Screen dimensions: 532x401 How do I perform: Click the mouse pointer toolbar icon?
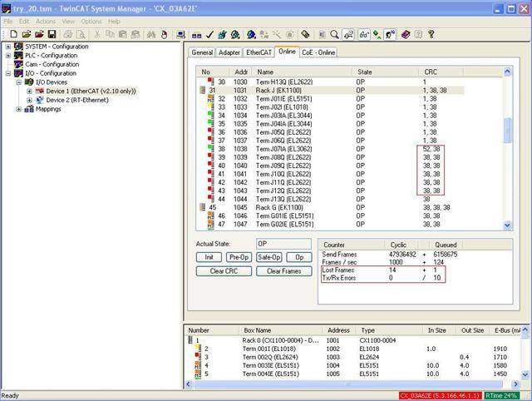click(x=165, y=34)
